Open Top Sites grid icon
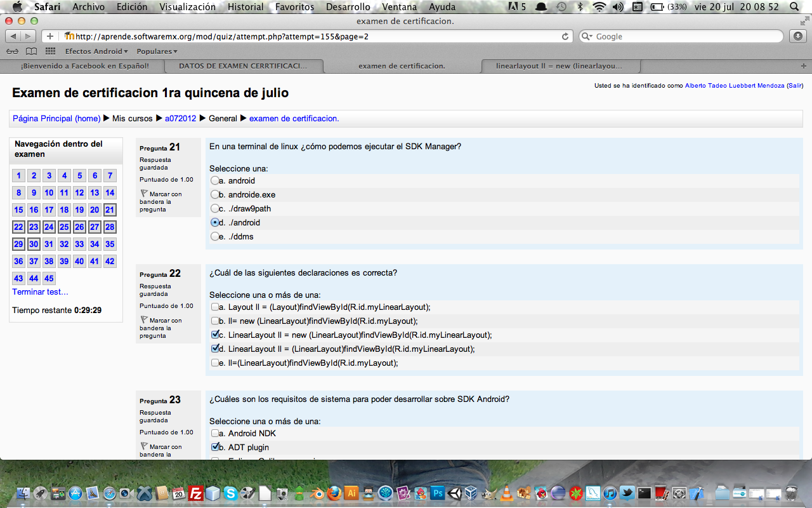812x508 pixels. point(50,51)
